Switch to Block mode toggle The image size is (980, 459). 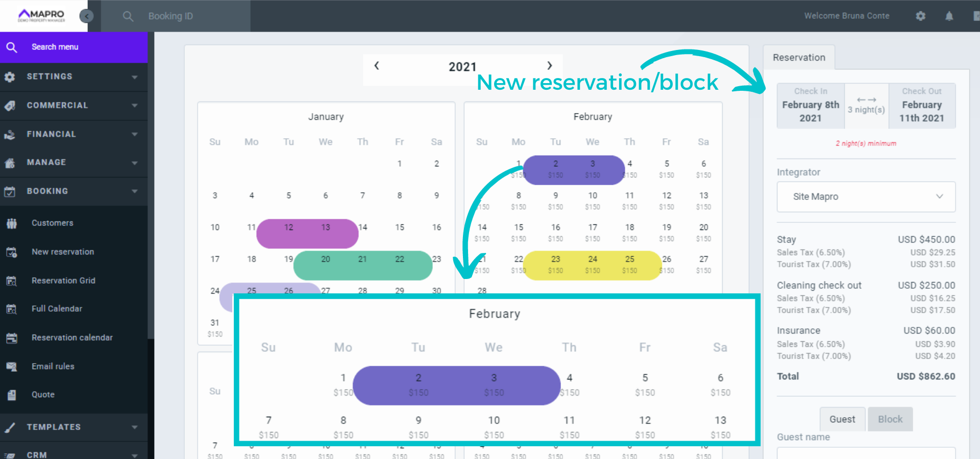[x=890, y=419]
